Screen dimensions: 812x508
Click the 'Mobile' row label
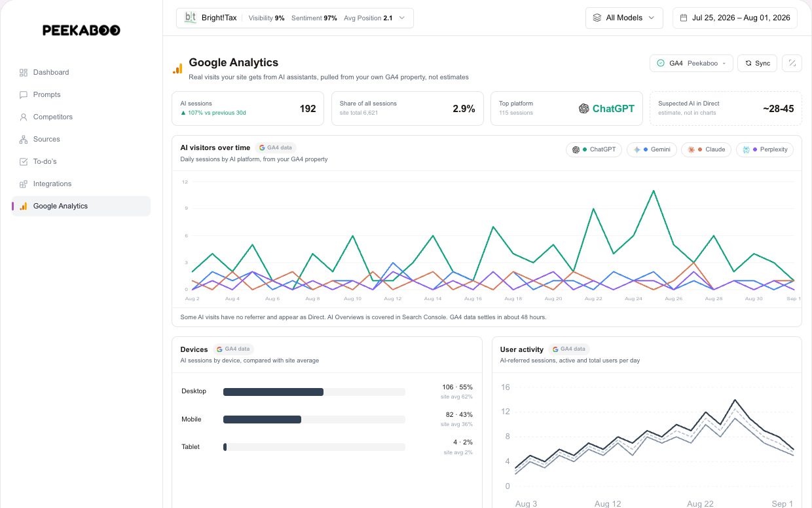coord(191,420)
